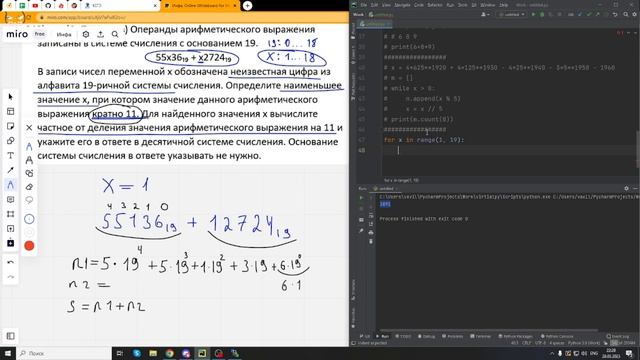Screen dimensions: 640x360
Task: Click the browser address bar
Action: [192, 18]
